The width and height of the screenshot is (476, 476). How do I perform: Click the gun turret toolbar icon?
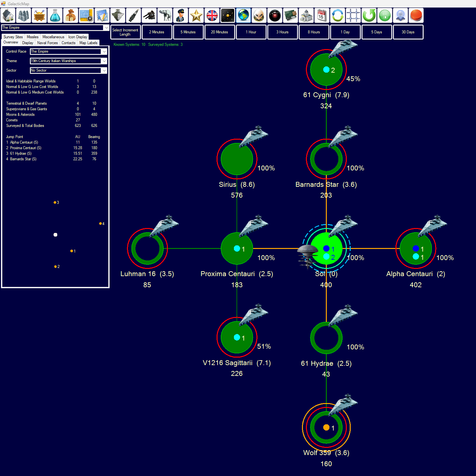[x=149, y=15]
